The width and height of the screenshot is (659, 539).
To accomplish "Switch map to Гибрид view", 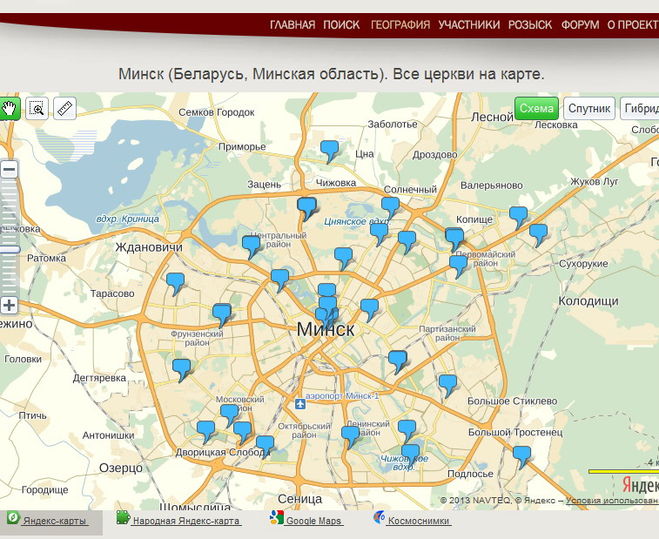I will [x=640, y=109].
